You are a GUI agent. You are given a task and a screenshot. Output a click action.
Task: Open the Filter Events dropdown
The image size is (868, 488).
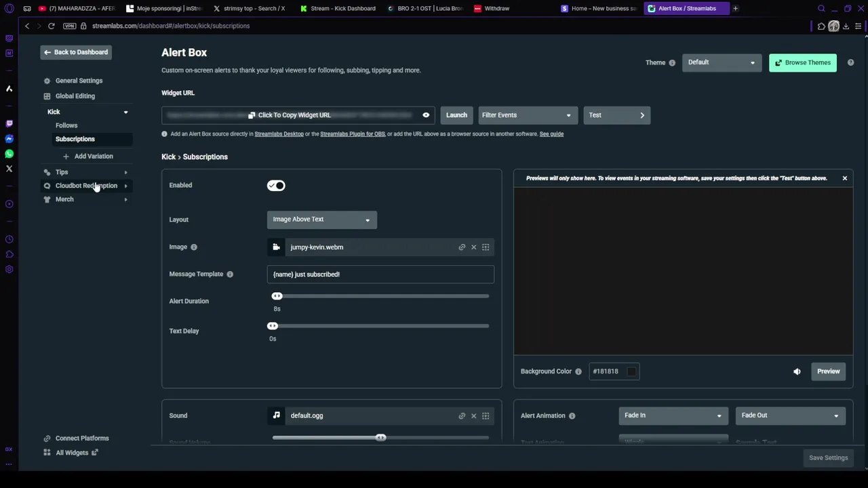(x=528, y=115)
